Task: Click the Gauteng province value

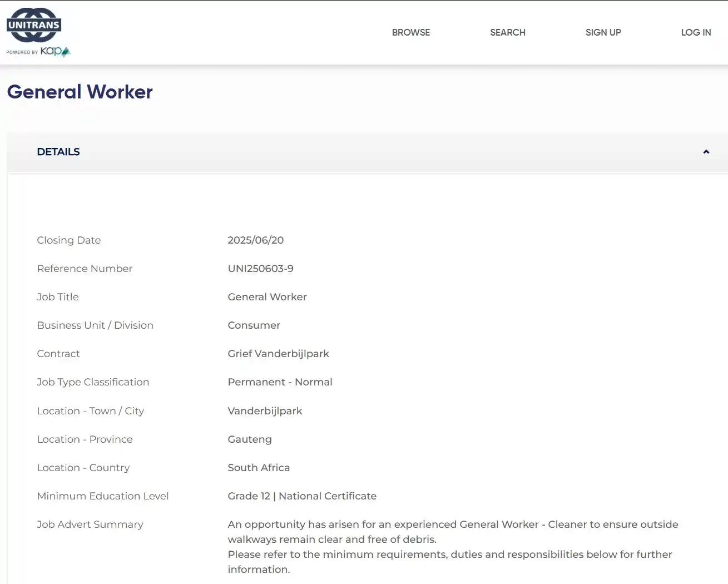Action: [250, 439]
